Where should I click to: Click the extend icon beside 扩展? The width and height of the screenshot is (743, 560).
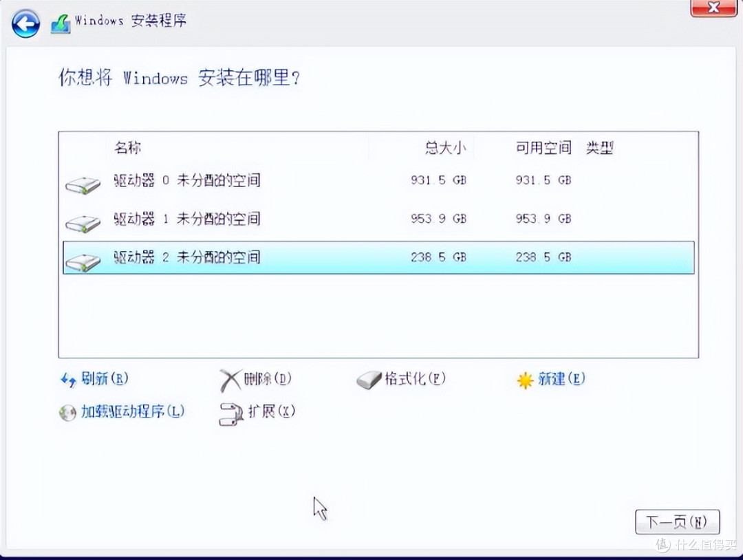pos(230,414)
